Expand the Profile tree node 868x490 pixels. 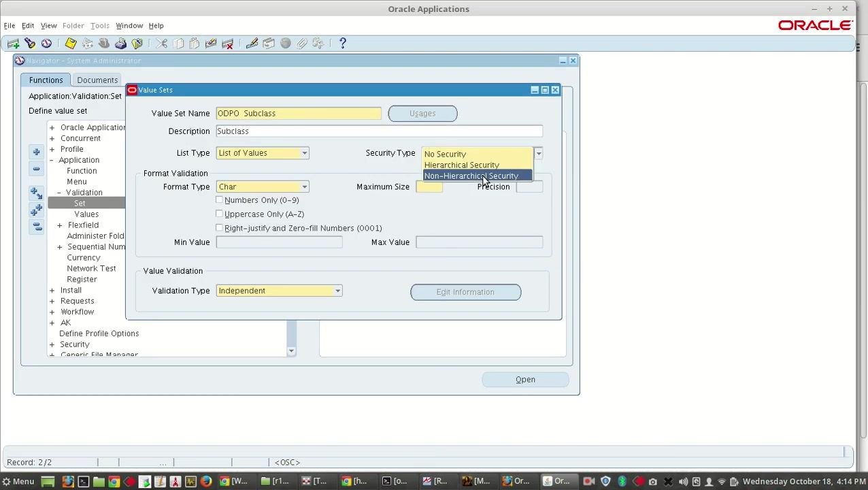[52, 149]
